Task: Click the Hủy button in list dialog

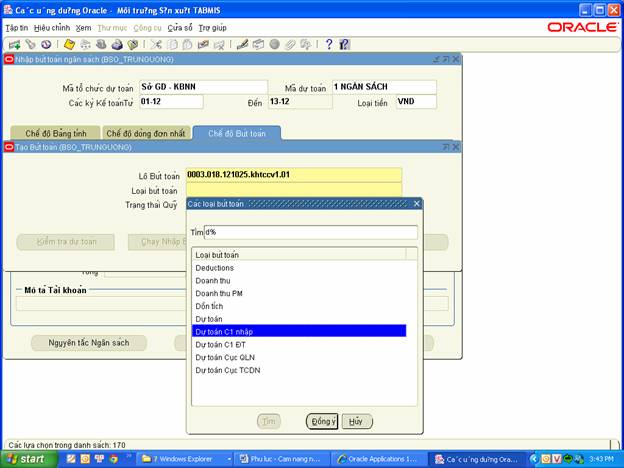Action: [x=357, y=421]
